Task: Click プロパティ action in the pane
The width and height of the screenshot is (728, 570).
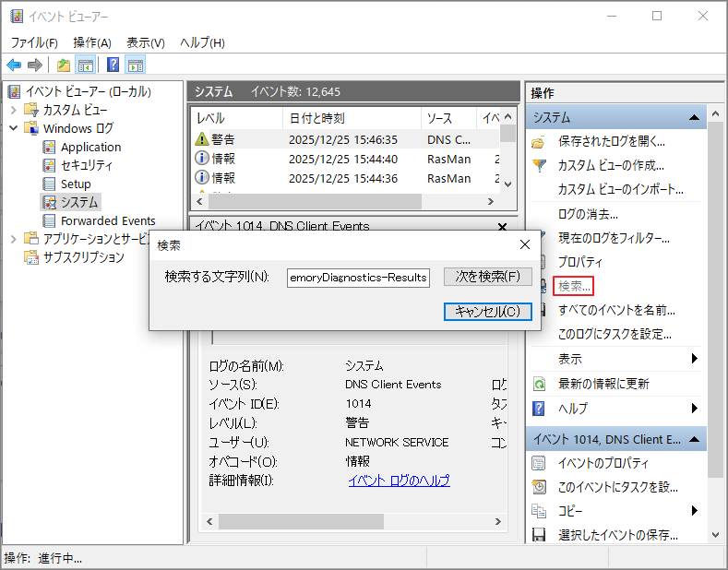Action: click(579, 262)
